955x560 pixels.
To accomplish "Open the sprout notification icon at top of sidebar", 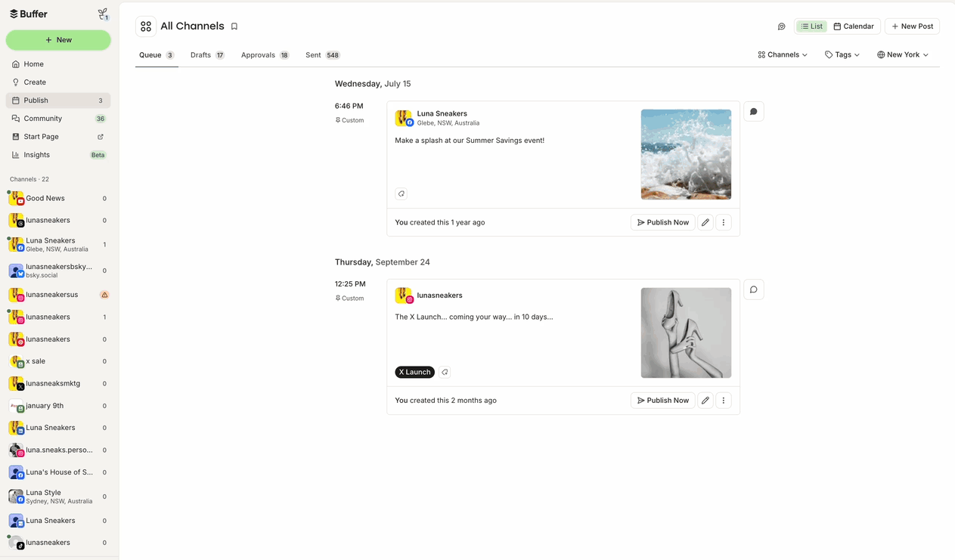I will click(103, 14).
